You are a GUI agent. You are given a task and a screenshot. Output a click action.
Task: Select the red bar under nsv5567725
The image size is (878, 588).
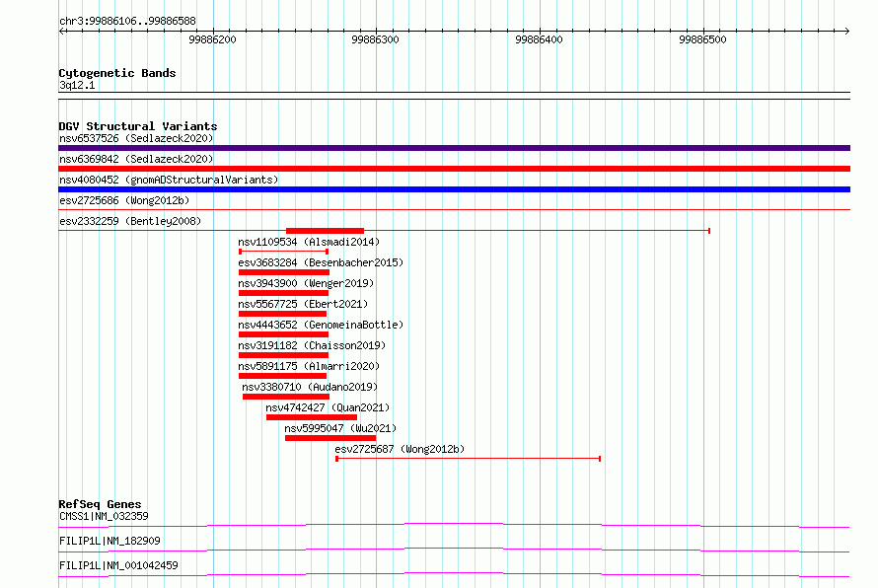point(283,314)
